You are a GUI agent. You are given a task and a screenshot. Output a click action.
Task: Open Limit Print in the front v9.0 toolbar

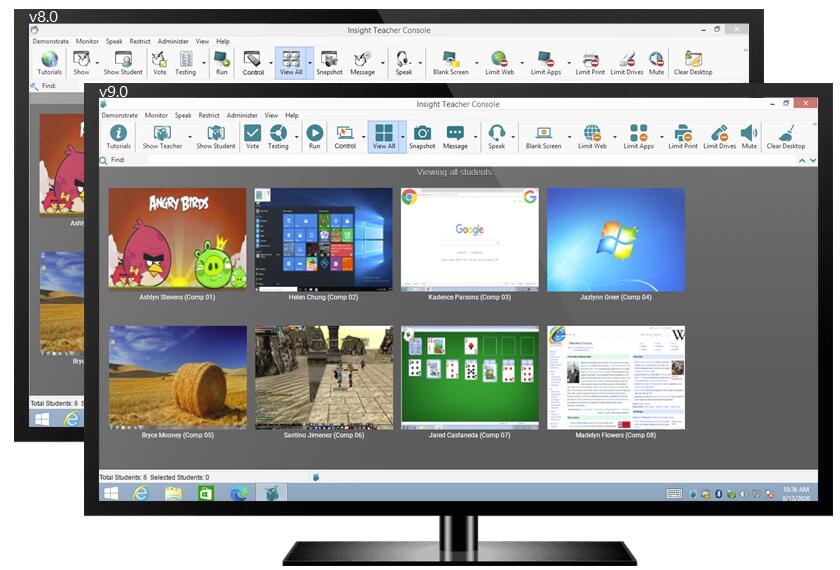click(683, 134)
